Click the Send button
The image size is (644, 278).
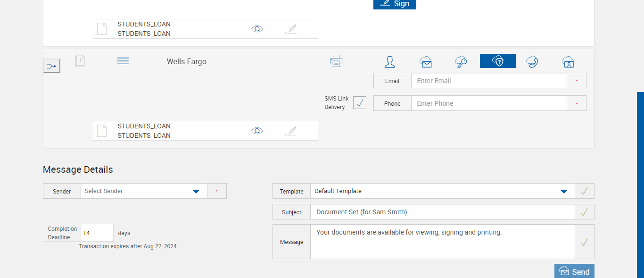[574, 271]
